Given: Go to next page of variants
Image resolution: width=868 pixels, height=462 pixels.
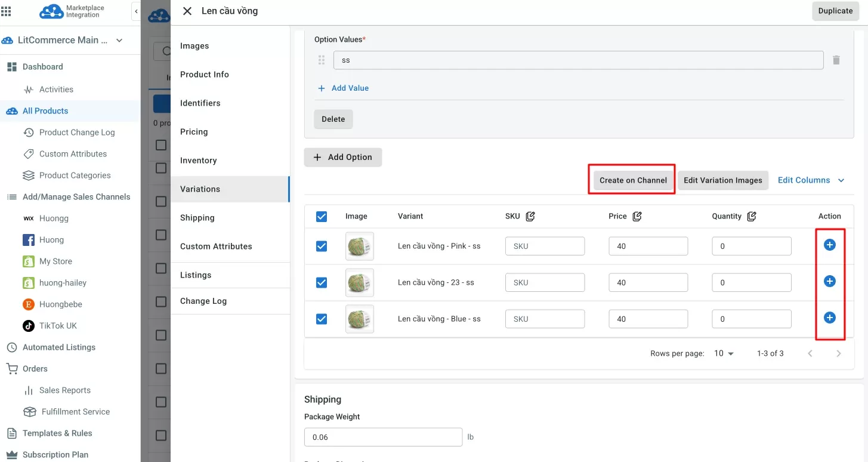Looking at the screenshot, I should (x=839, y=353).
